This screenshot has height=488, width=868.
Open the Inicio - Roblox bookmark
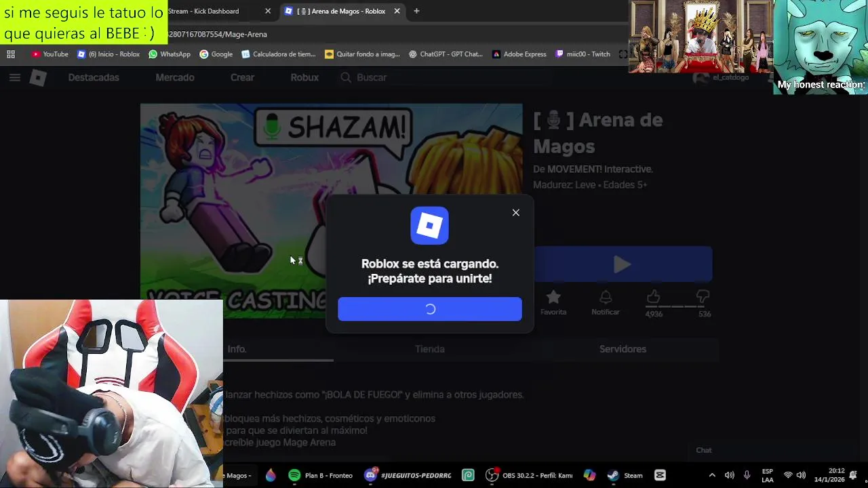tap(108, 54)
